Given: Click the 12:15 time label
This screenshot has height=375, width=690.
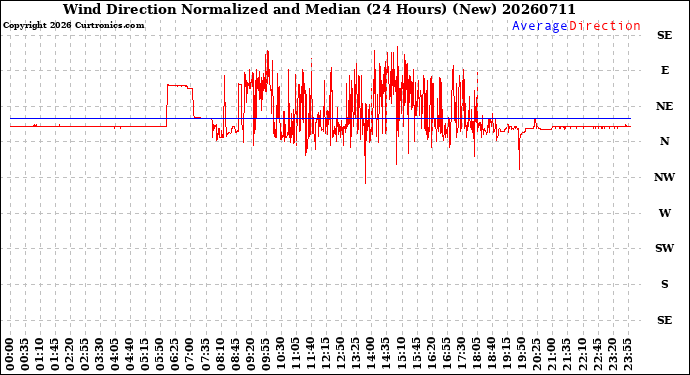Looking at the screenshot, I should (325, 354).
